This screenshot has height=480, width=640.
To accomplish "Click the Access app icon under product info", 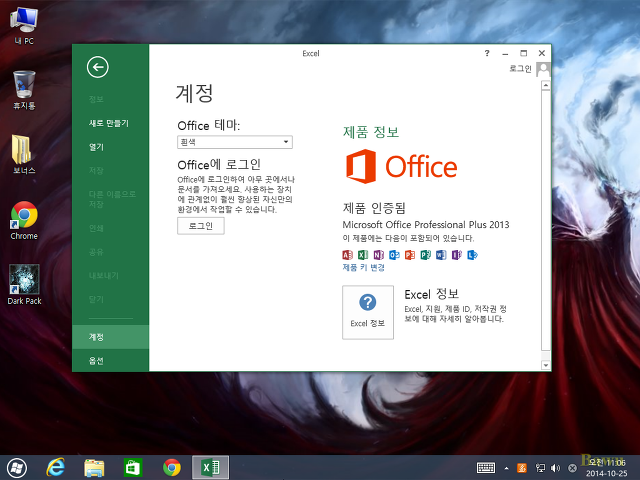I will [x=347, y=255].
